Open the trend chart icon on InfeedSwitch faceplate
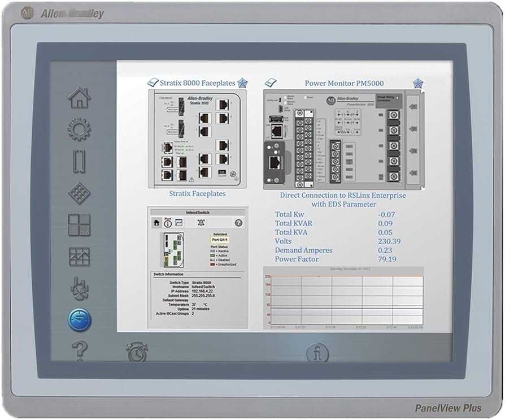Screen dimensions: 505x420 (x=179, y=223)
